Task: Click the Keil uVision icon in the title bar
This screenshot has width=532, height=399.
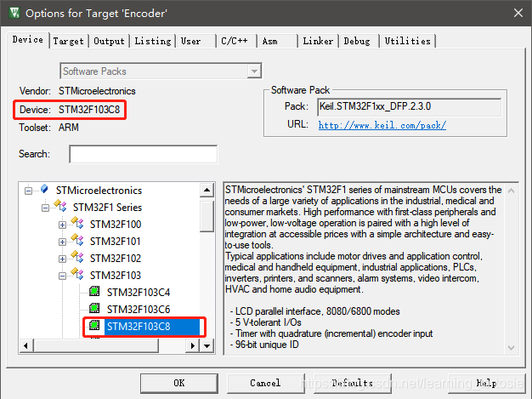Action: pyautogui.click(x=14, y=13)
